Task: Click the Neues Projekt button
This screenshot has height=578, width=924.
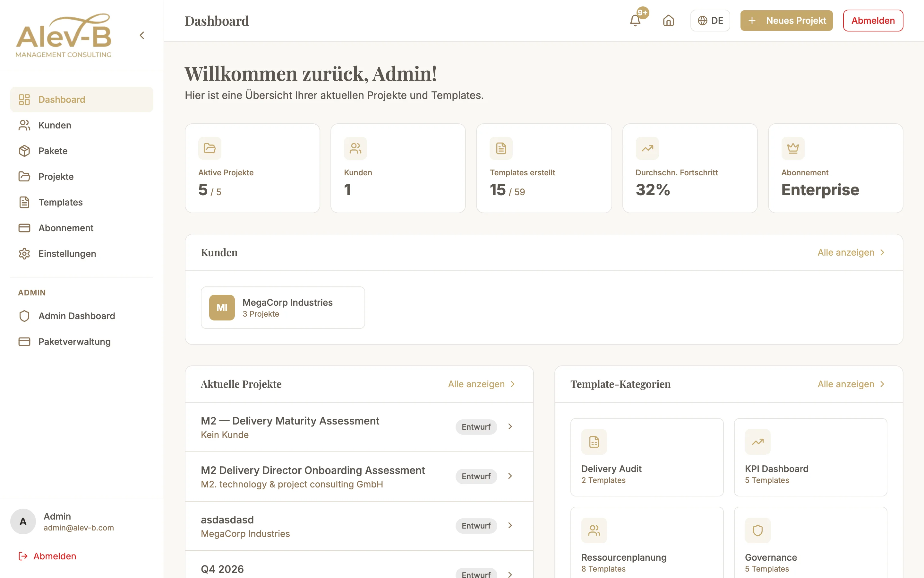Action: (x=786, y=21)
